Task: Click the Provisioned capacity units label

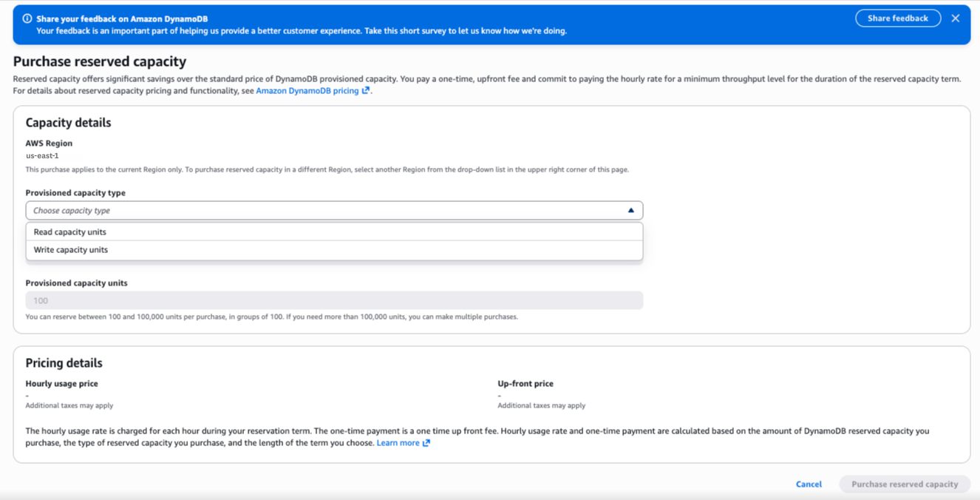Action: tap(76, 283)
